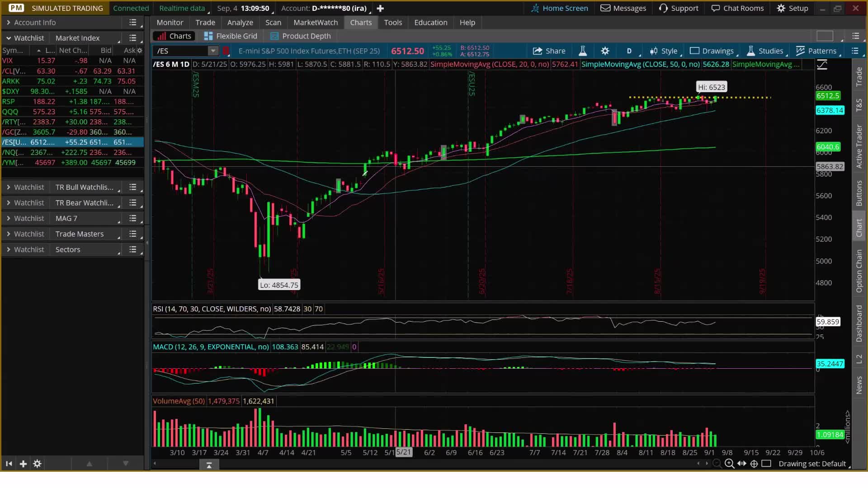Image resolution: width=868 pixels, height=488 pixels.
Task: Expand the MAG 7 watchlist
Action: click(x=9, y=218)
